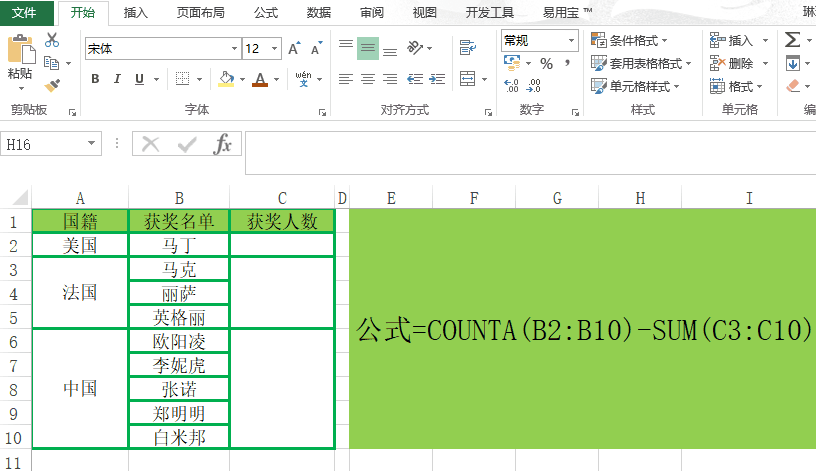Apply cell borders icon
The height and width of the screenshot is (471, 816).
click(x=182, y=79)
